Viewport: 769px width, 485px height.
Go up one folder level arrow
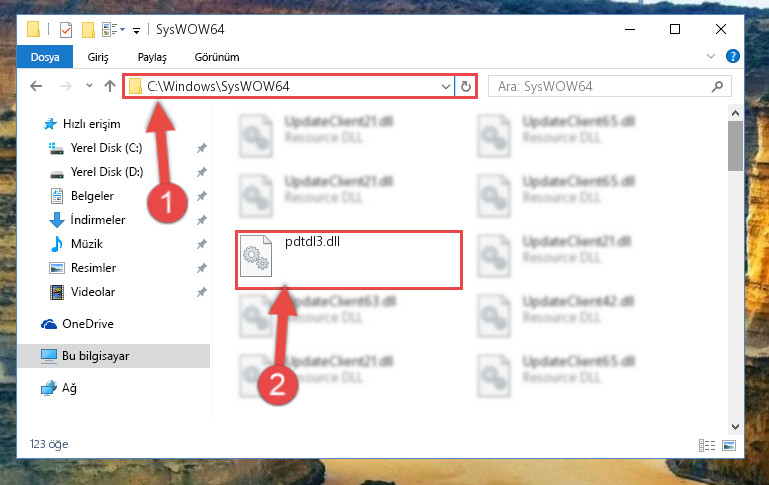tap(109, 86)
